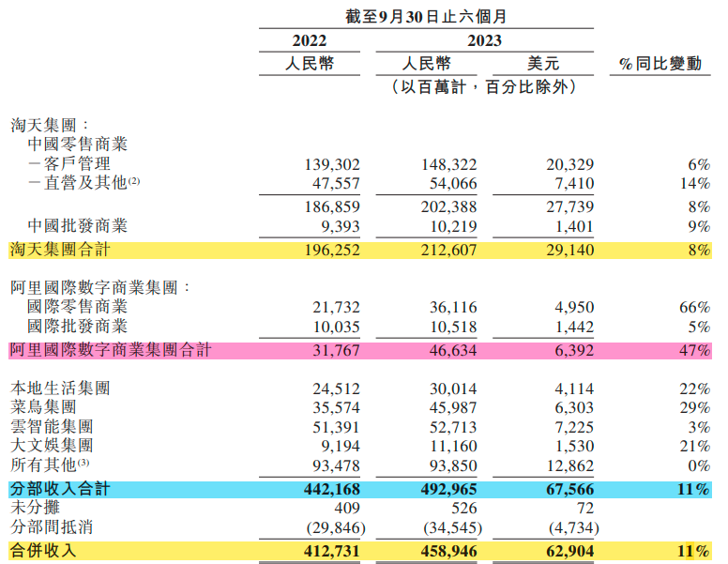Click the total 212,607
Image resolution: width=728 pixels, height=564 pixels.
coord(449,251)
